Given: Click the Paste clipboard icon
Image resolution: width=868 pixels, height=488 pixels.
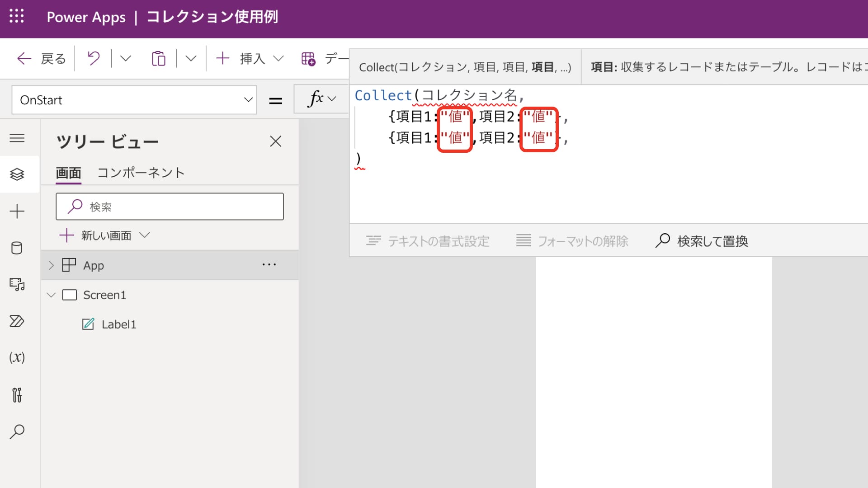Looking at the screenshot, I should point(159,58).
